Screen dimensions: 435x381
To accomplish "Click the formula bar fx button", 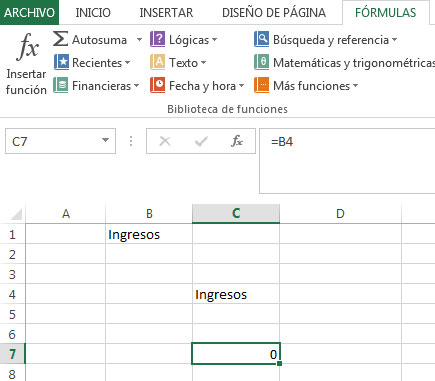I will 237,141.
